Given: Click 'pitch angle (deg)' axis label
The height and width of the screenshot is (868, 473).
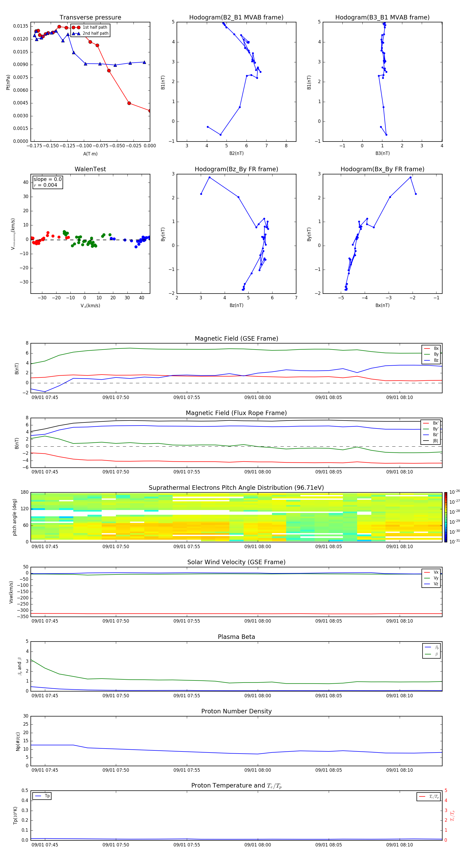Looking at the screenshot, I should pos(14,517).
